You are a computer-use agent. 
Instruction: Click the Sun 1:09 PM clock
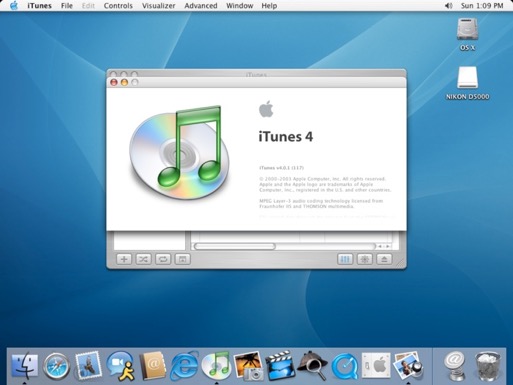tap(482, 6)
